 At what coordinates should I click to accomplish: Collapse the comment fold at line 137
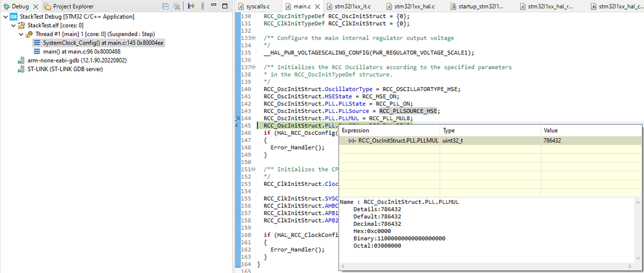coord(253,67)
